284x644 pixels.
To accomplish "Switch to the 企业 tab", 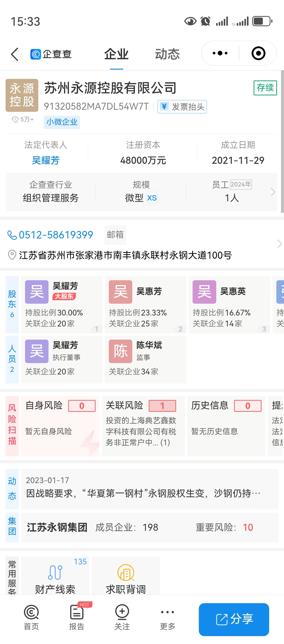I will [x=116, y=54].
